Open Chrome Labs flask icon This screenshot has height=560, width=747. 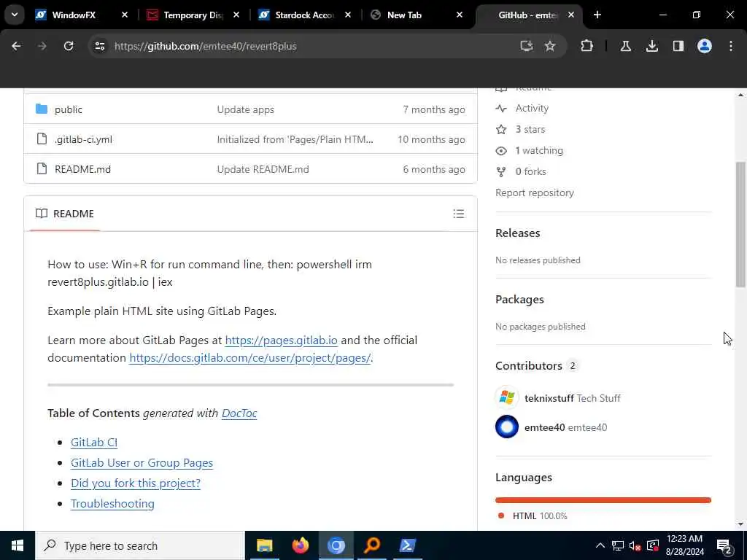pyautogui.click(x=625, y=46)
